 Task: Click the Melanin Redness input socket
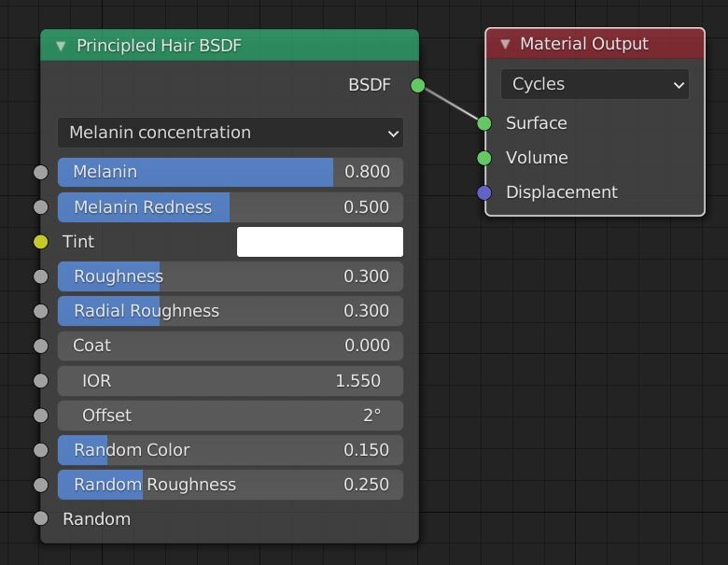pyautogui.click(x=41, y=207)
